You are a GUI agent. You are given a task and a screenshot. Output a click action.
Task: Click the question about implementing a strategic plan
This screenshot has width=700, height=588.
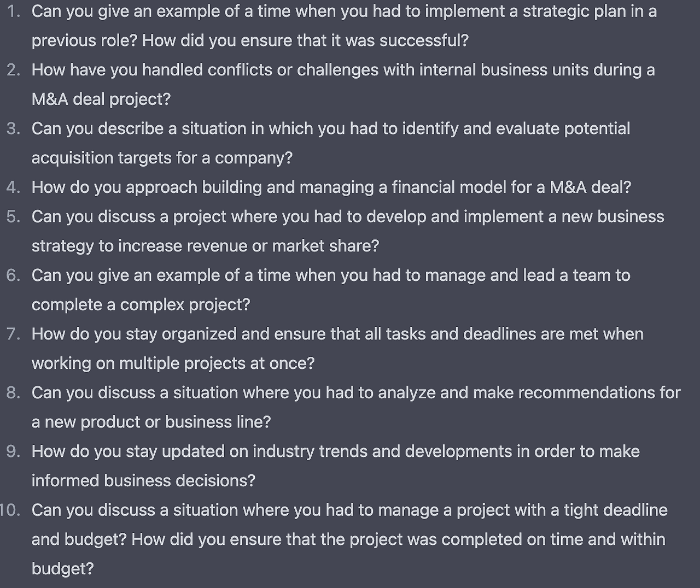[x=343, y=11]
